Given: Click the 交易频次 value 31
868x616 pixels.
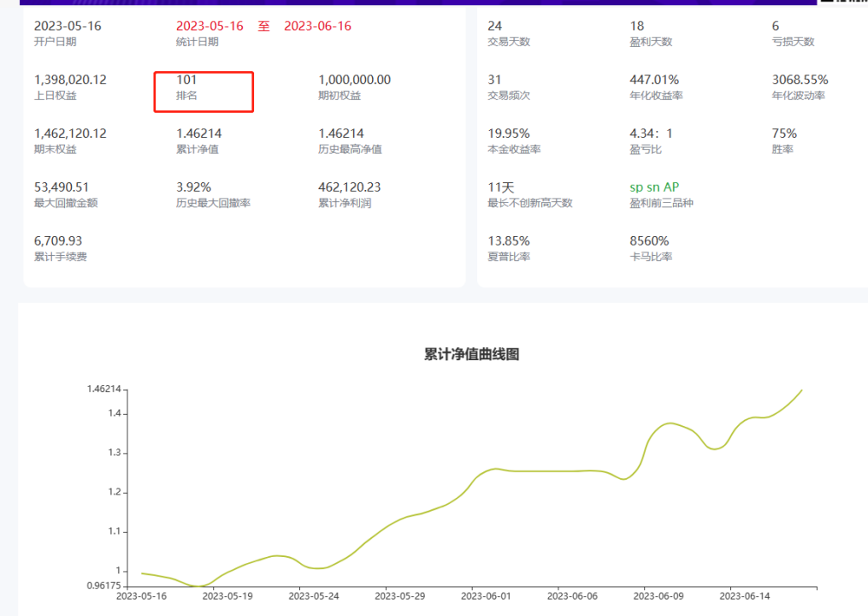Looking at the screenshot, I should 494,80.
